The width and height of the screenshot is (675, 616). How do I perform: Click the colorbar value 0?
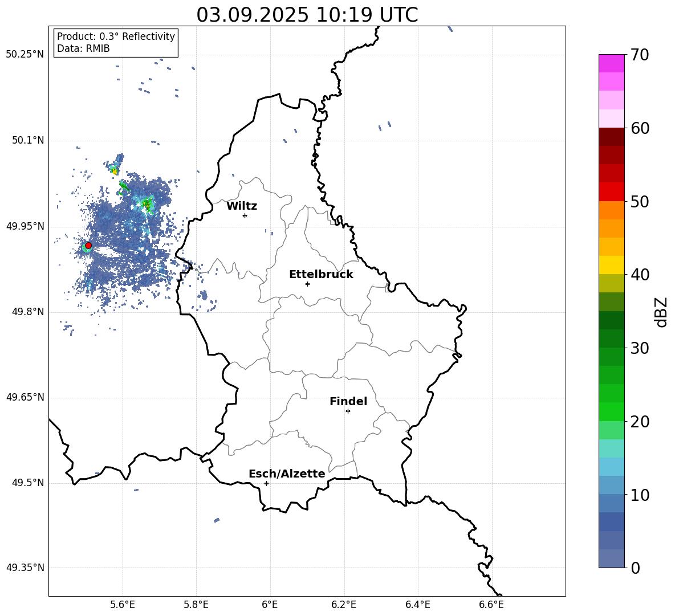pos(635,568)
